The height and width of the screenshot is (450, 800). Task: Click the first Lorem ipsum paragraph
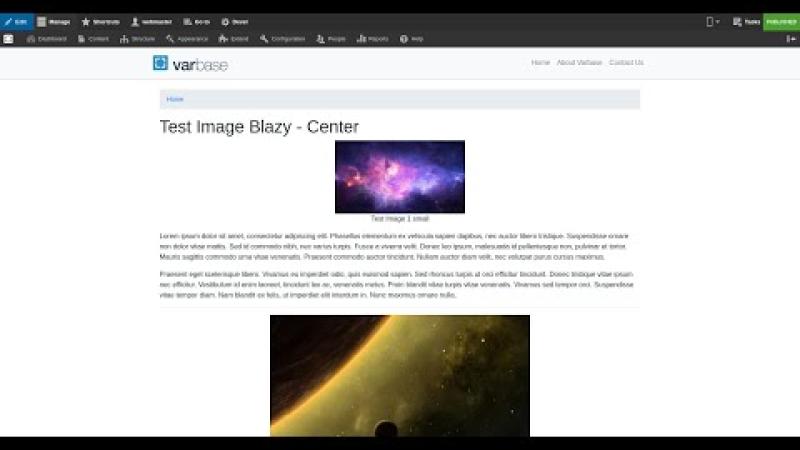(x=394, y=246)
